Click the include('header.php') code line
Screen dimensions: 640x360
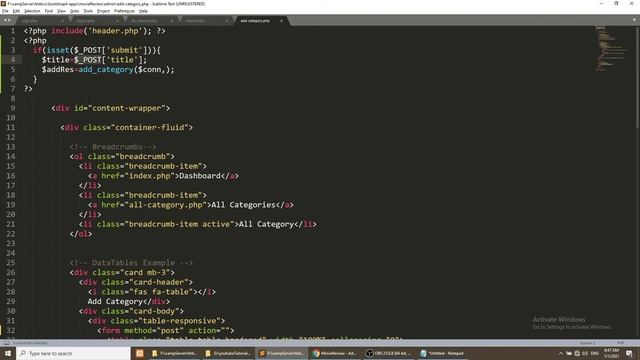point(95,31)
